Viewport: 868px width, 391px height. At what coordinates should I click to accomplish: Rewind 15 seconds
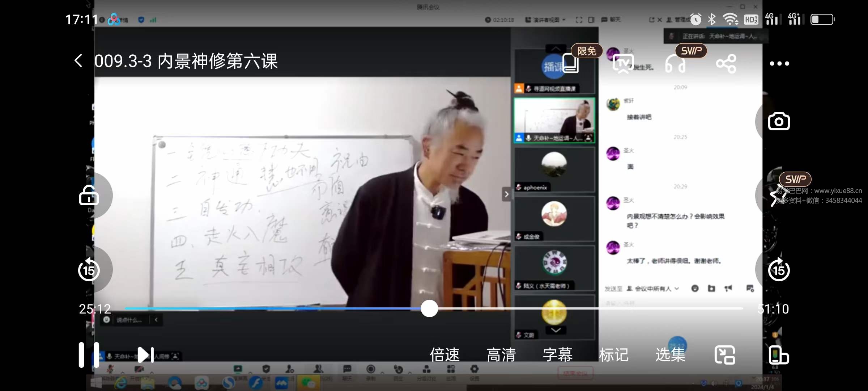(89, 270)
